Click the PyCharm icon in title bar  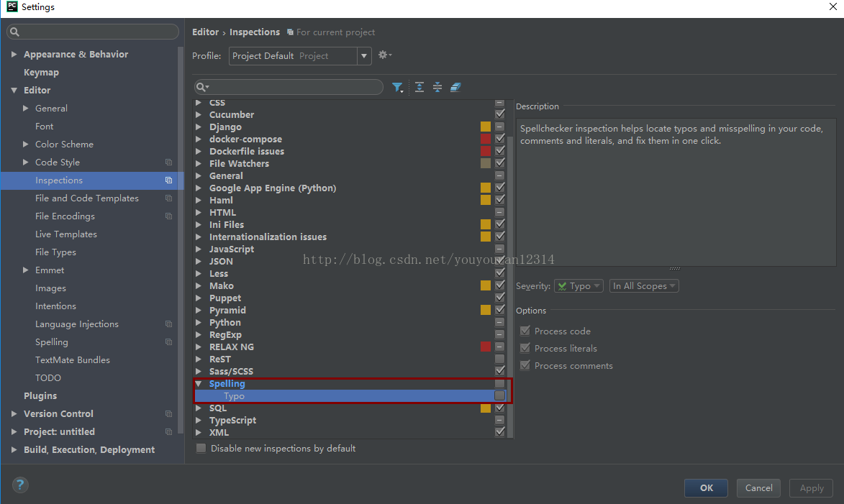12,6
